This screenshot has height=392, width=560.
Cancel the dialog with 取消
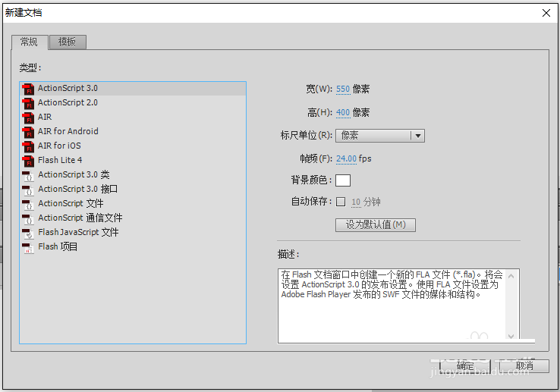[524, 365]
